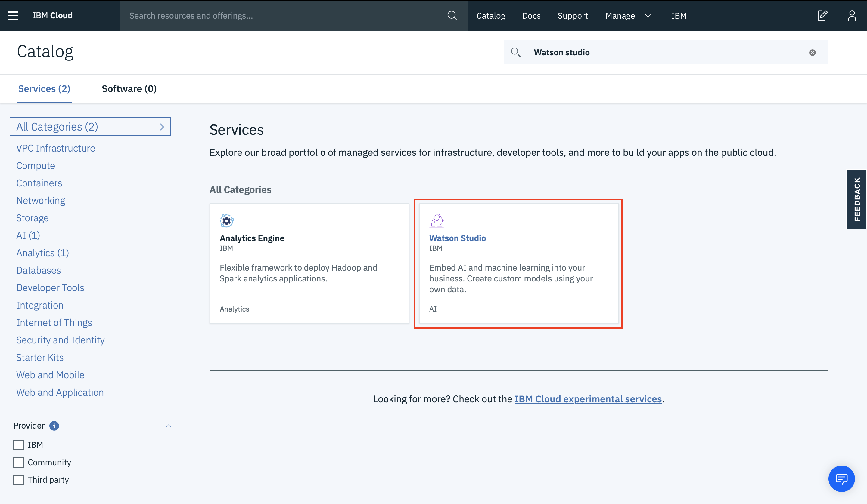The height and width of the screenshot is (504, 867).
Task: Clear the Watson studio search text
Action: coord(812,53)
